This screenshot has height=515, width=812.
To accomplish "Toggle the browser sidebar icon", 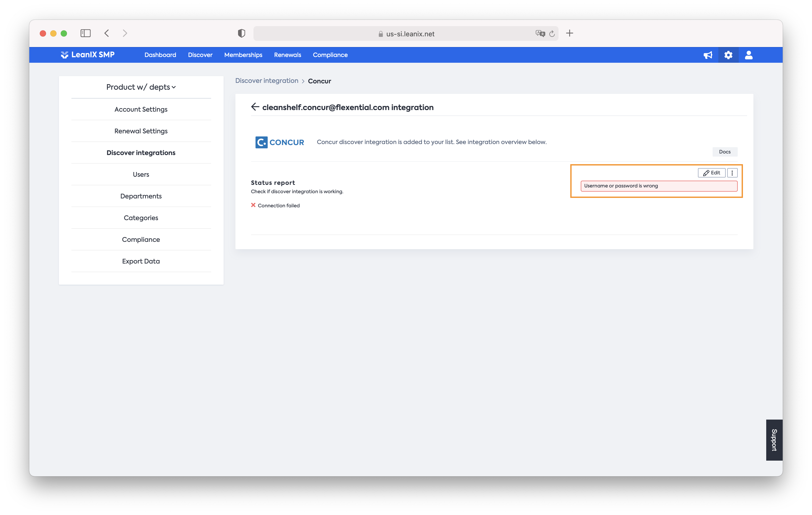I will click(86, 33).
